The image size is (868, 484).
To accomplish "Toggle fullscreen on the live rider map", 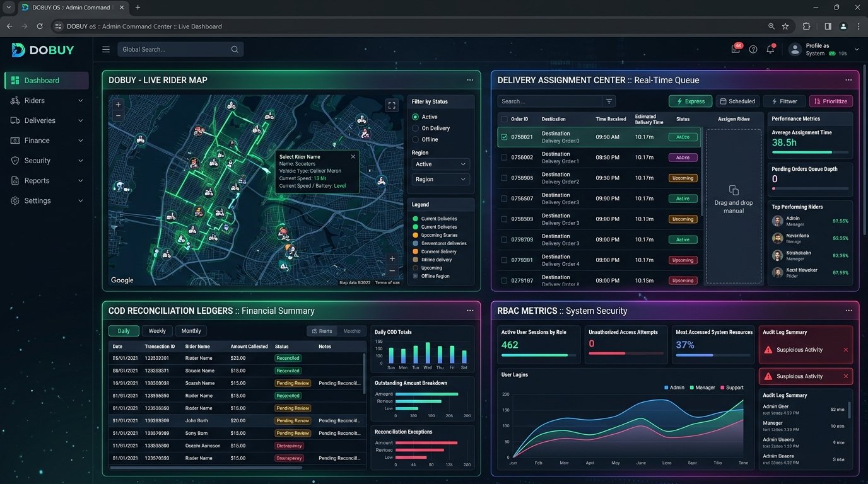I will (392, 105).
